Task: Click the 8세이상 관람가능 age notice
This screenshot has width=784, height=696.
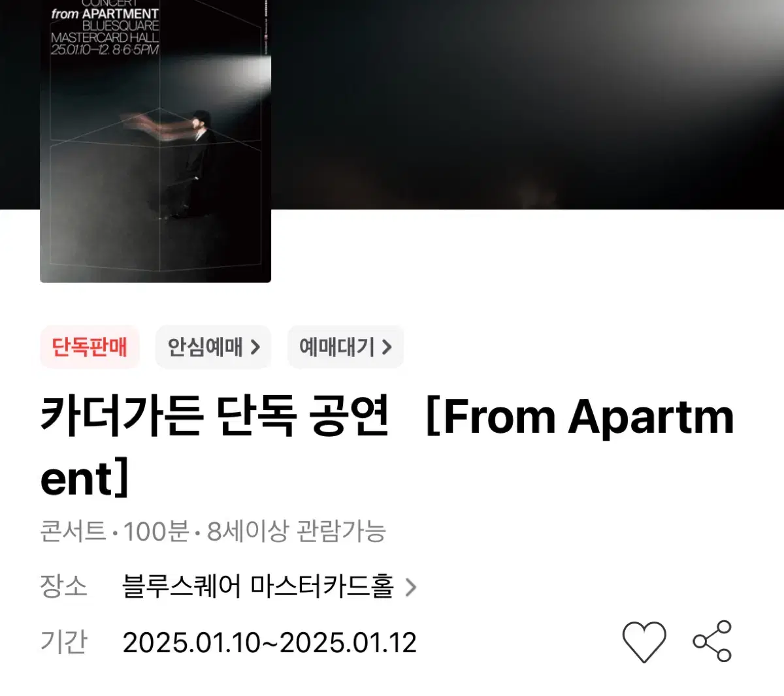Action: (x=296, y=531)
